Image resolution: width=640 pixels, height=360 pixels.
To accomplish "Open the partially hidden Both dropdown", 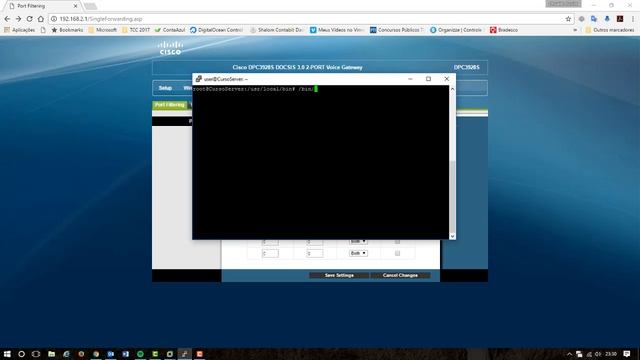I will (x=358, y=242).
